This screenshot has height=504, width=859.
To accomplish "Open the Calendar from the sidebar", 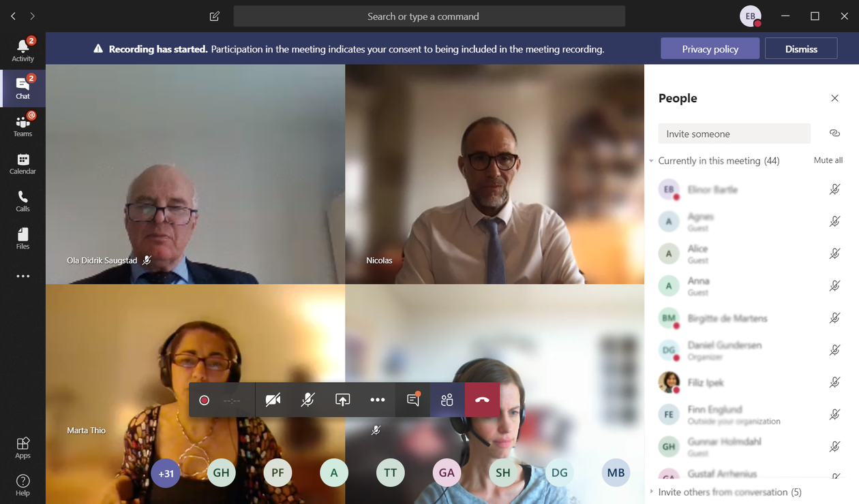I will [x=22, y=163].
